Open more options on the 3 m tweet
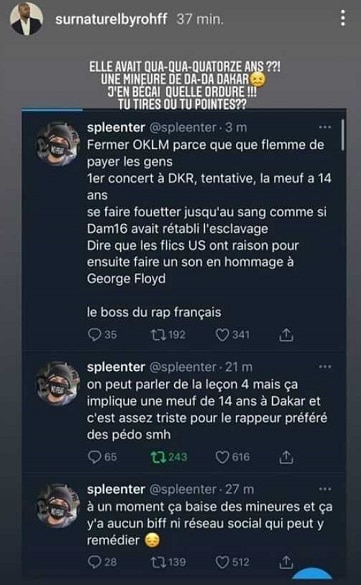This screenshot has width=361, height=585. [x=325, y=127]
